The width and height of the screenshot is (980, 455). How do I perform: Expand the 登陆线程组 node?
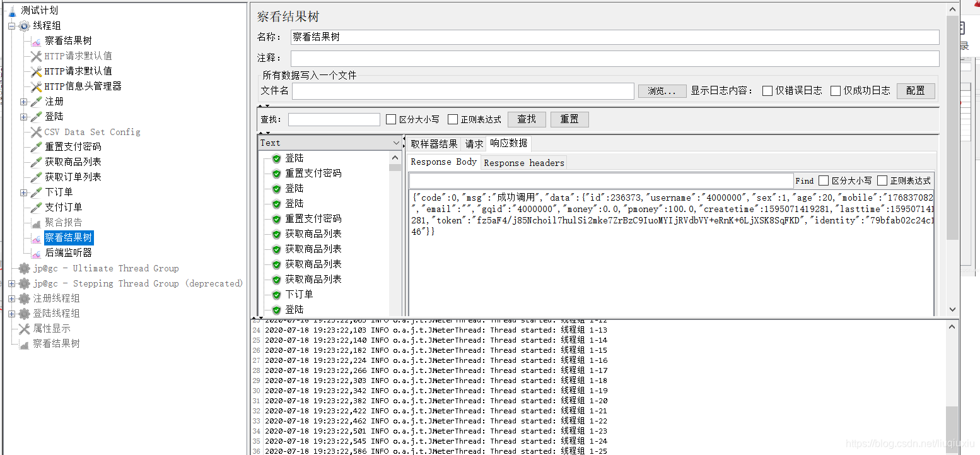click(11, 314)
